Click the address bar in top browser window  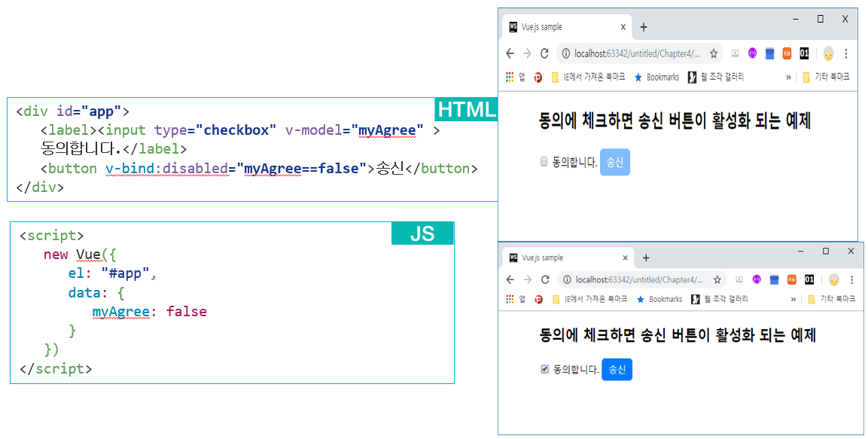click(639, 53)
